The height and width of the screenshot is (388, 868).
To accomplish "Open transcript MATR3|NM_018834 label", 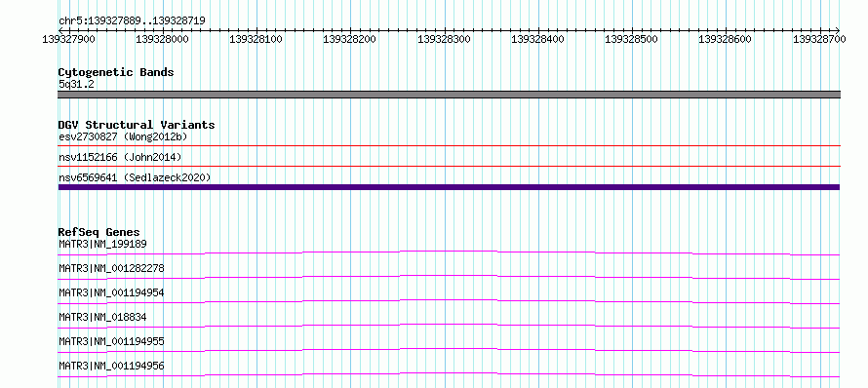I will pos(102,317).
